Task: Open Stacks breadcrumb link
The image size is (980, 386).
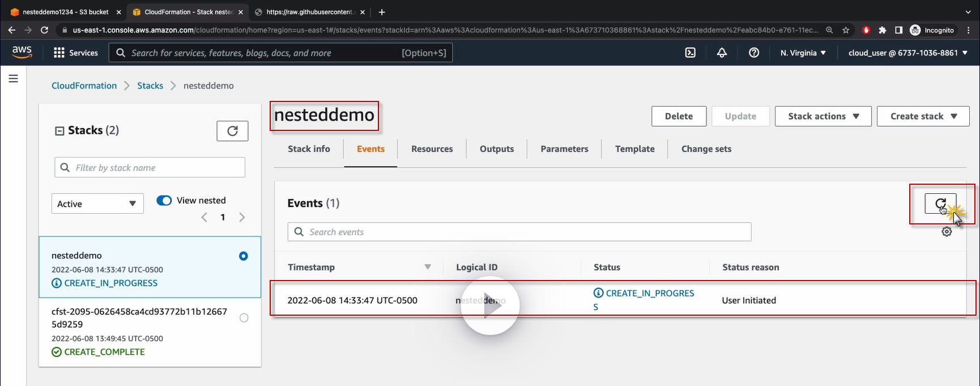Action: 150,86
